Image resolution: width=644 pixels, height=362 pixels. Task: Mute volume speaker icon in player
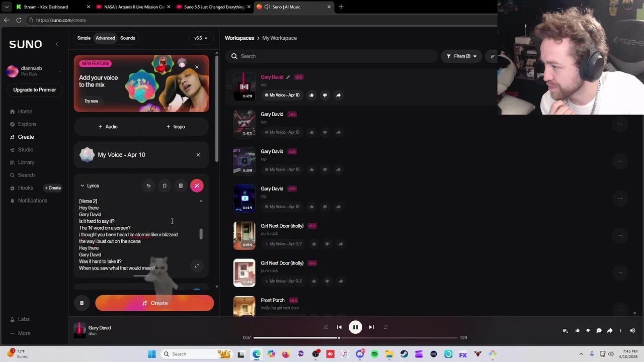click(632, 330)
